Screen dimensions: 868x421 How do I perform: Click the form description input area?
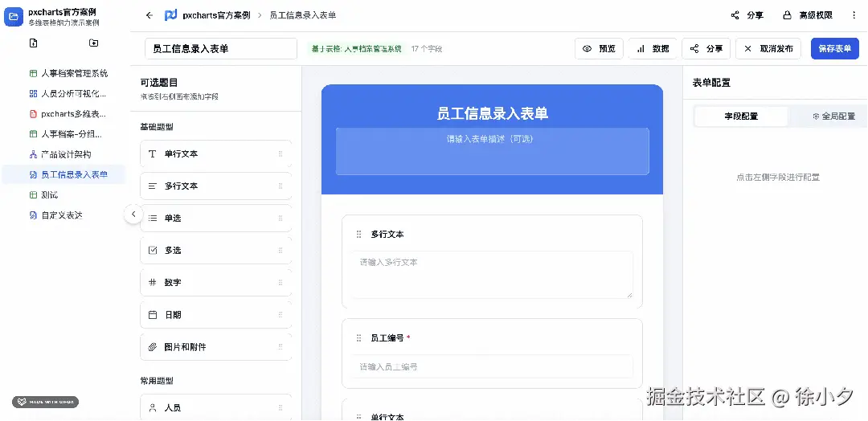coord(492,151)
